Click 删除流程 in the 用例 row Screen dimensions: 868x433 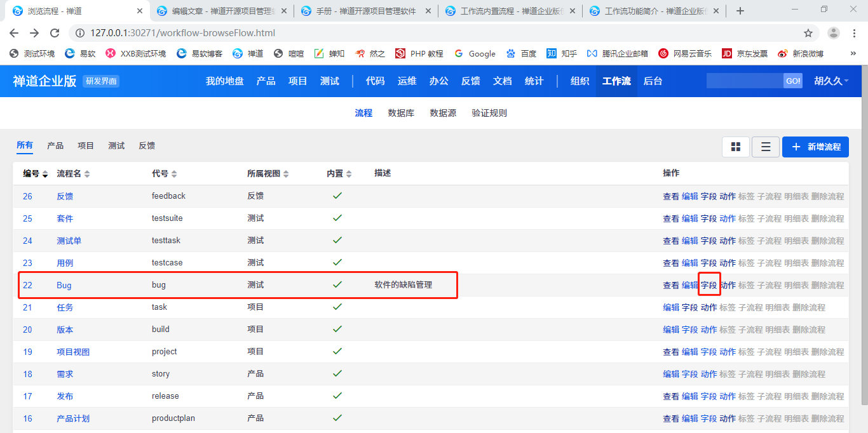click(x=827, y=263)
